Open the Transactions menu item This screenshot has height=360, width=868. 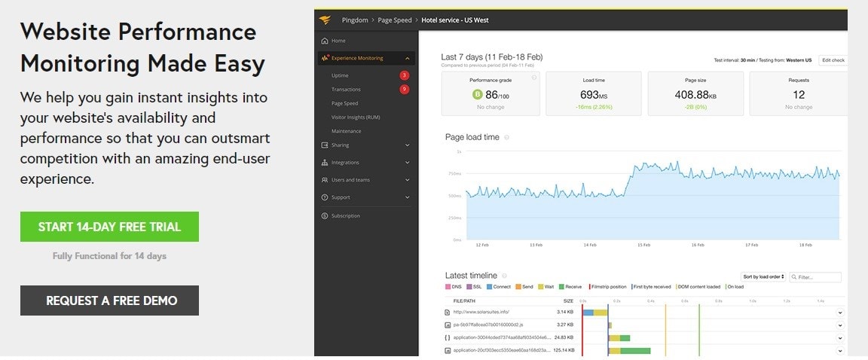pos(346,89)
